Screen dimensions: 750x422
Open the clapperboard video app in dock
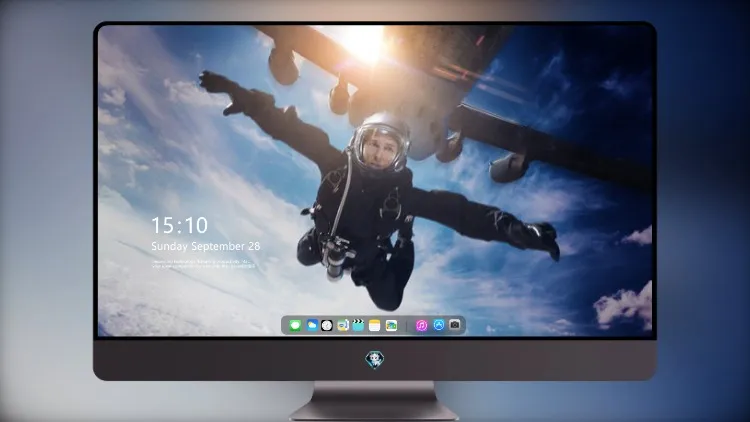coord(358,325)
